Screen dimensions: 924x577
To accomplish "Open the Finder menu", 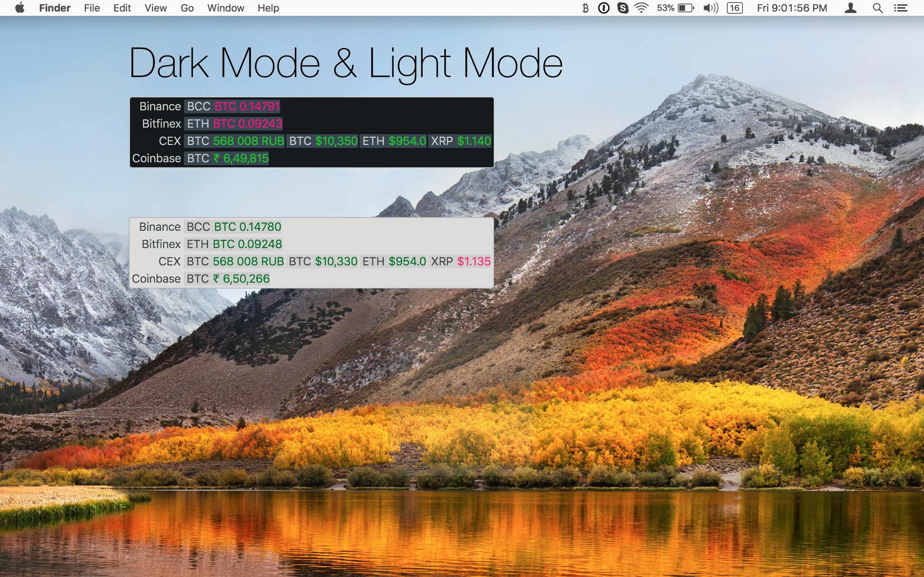I will (x=55, y=8).
